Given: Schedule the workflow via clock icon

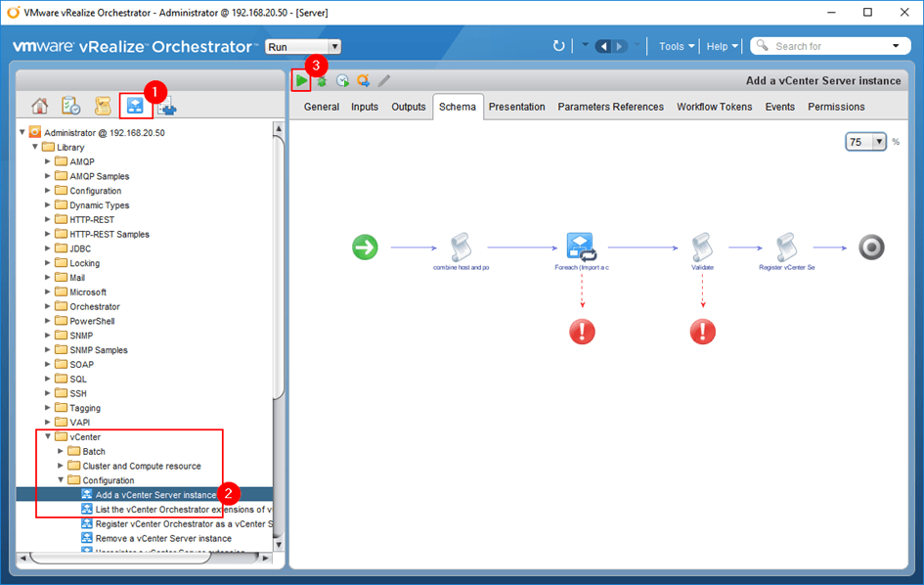Looking at the screenshot, I should [342, 81].
